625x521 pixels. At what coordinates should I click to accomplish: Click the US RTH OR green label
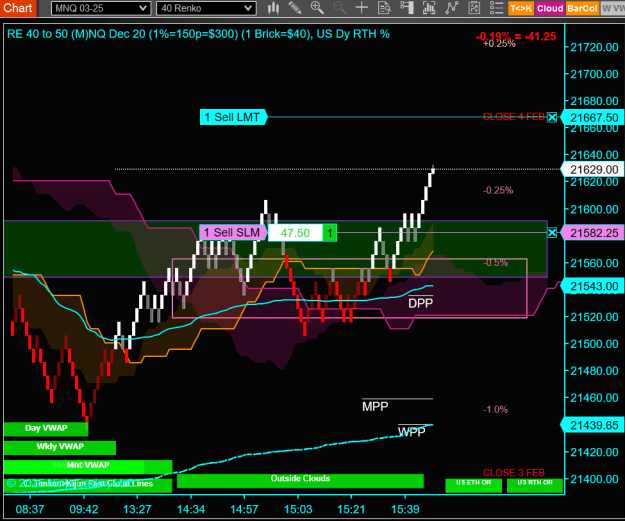click(535, 485)
